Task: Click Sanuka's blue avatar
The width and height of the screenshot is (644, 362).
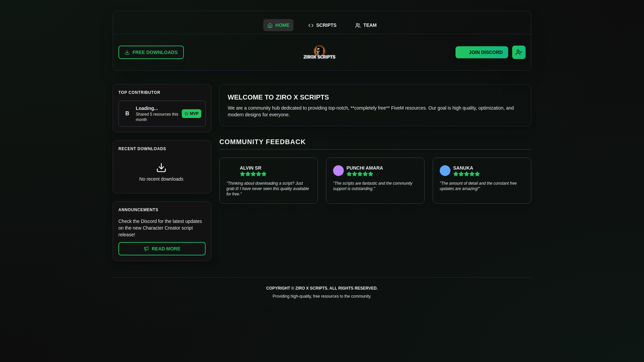Action: 445,171
